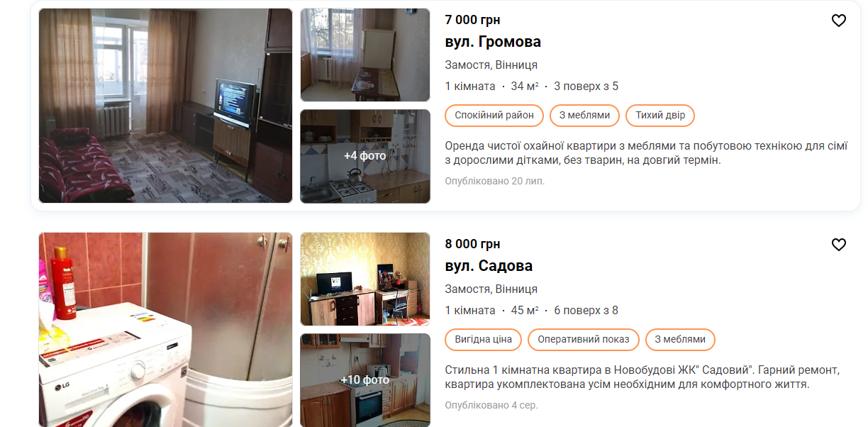
Task: Select the Оперативний показ tag
Action: [584, 340]
